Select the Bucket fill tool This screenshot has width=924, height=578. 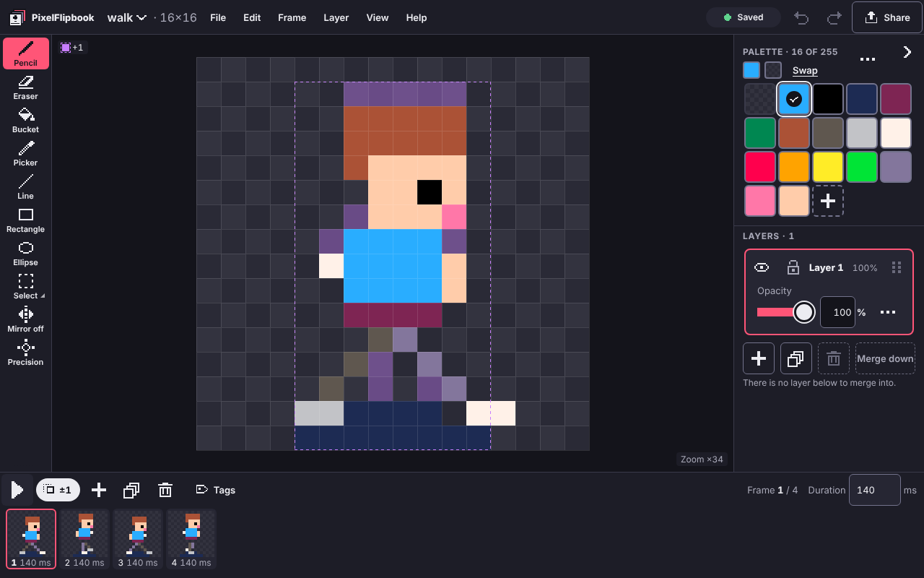coord(26,120)
